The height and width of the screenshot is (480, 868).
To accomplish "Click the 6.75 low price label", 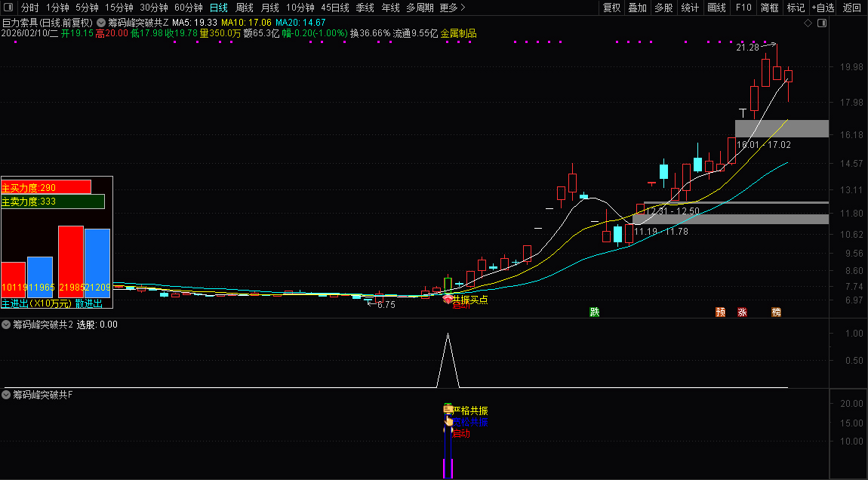I will click(386, 304).
